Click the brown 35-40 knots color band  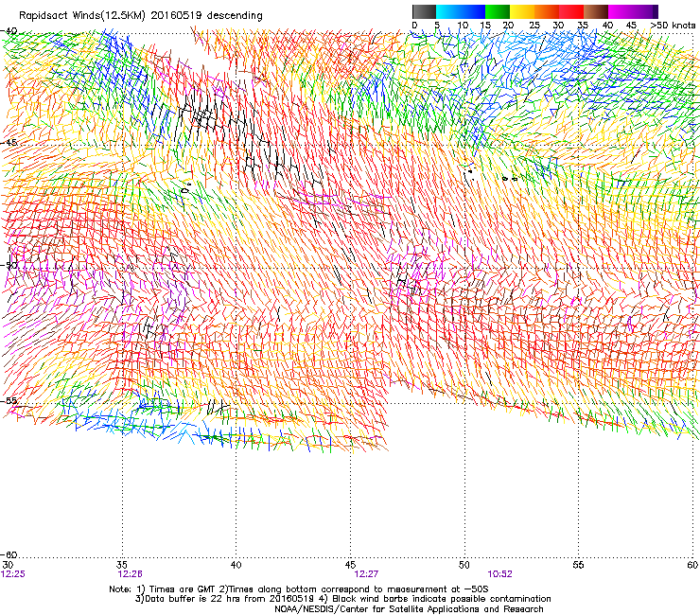pos(596,11)
